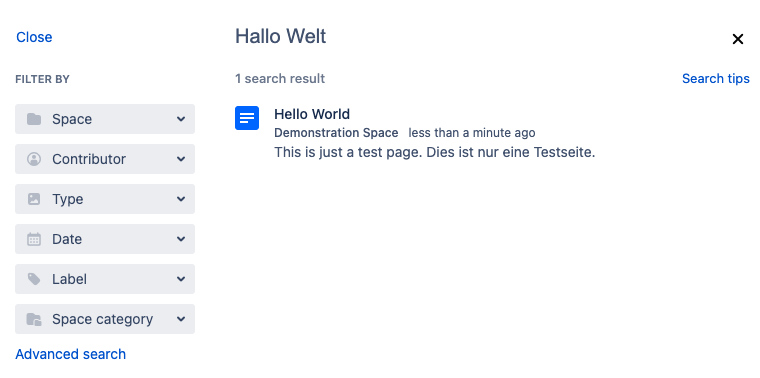
Task: Open the Type filter dropdown
Action: point(105,199)
